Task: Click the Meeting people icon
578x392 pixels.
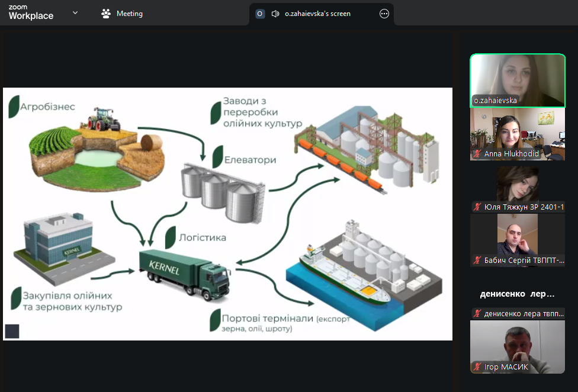Action: (x=106, y=14)
